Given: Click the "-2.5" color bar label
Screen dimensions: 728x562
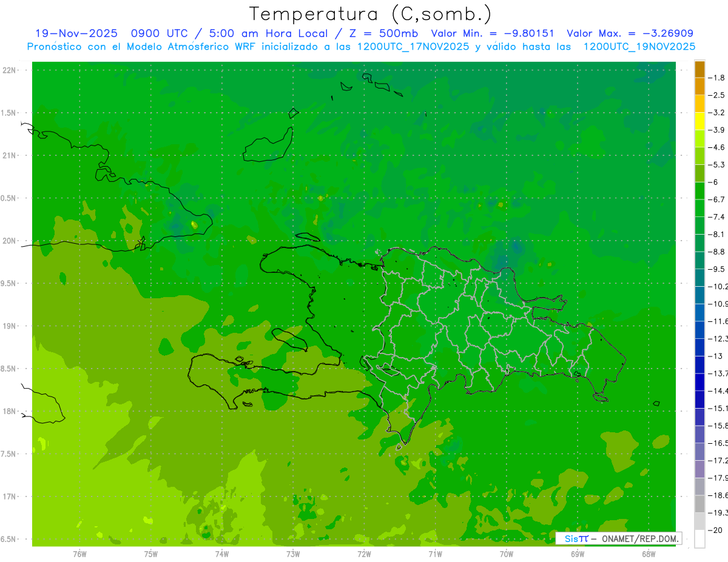Looking at the screenshot, I should coord(717,95).
